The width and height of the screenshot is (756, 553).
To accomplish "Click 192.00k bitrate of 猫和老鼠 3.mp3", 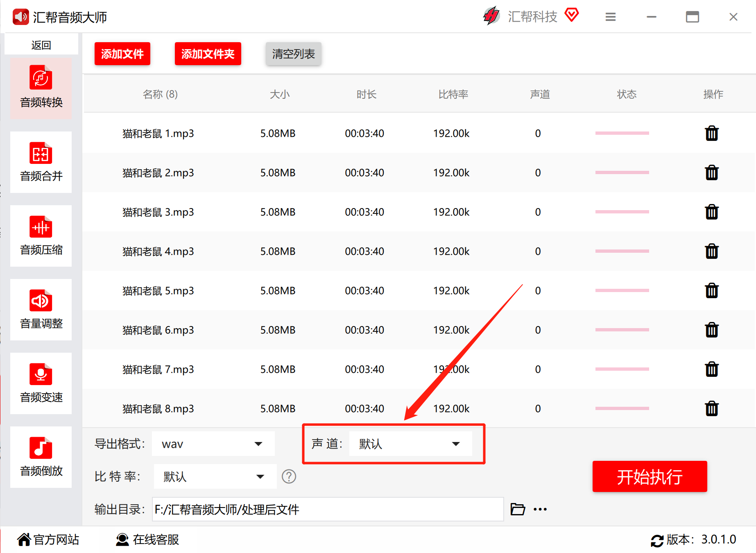I will point(451,212).
